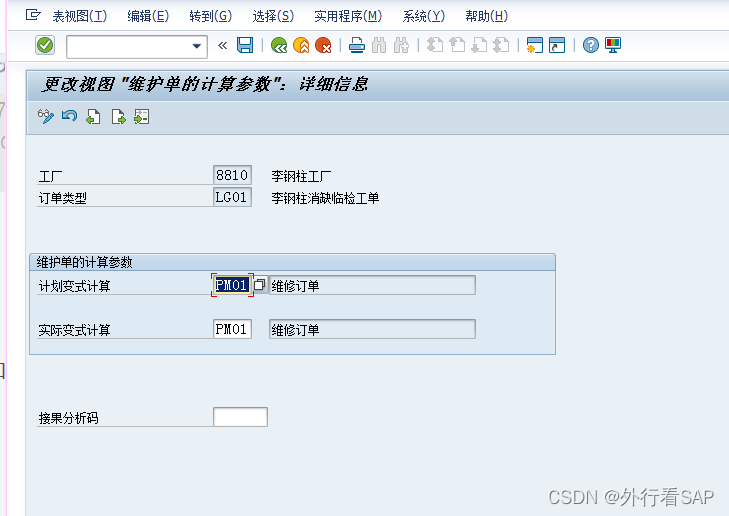Image resolution: width=729 pixels, height=516 pixels.
Task: Click the 李钢柱消缺临检工单 order type text
Action: tap(325, 198)
